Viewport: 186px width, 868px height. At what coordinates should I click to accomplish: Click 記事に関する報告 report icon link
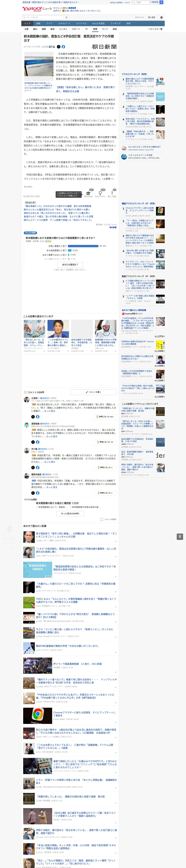32,196
